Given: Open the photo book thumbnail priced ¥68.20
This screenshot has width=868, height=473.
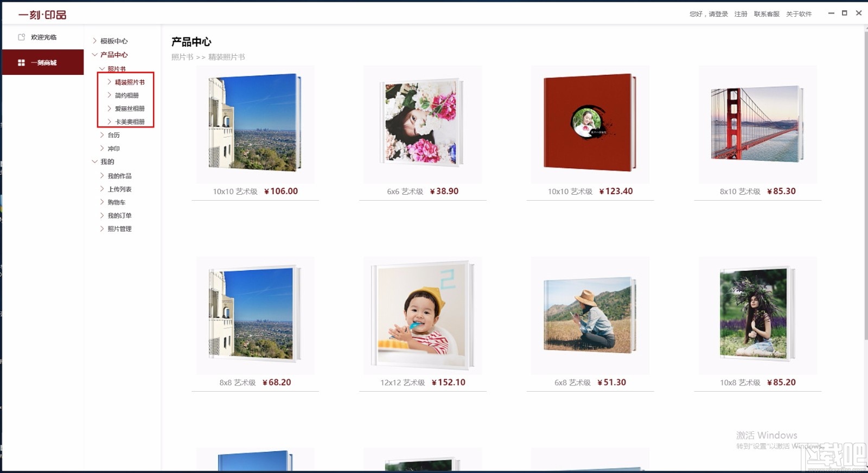Looking at the screenshot, I should pos(255,315).
